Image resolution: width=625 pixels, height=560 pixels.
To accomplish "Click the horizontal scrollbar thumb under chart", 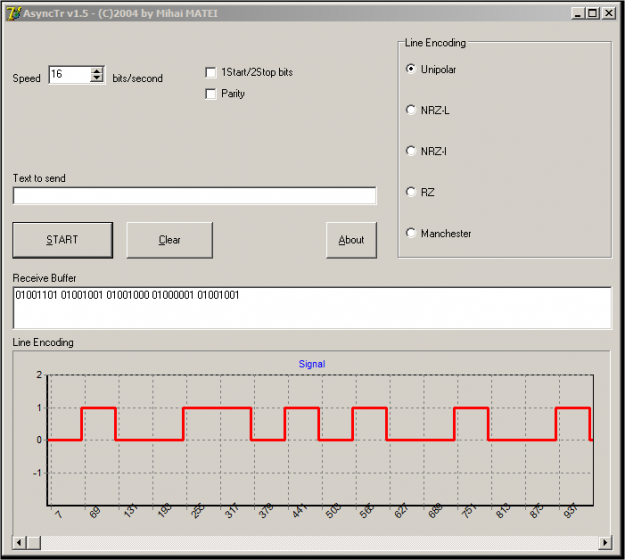I will 33,542.
